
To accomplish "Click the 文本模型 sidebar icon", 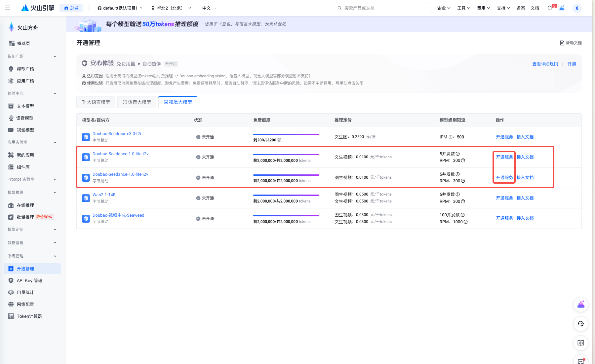I will [x=11, y=106].
